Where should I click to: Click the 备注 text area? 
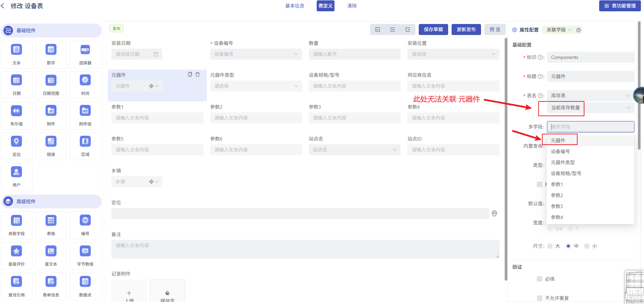(x=305, y=249)
